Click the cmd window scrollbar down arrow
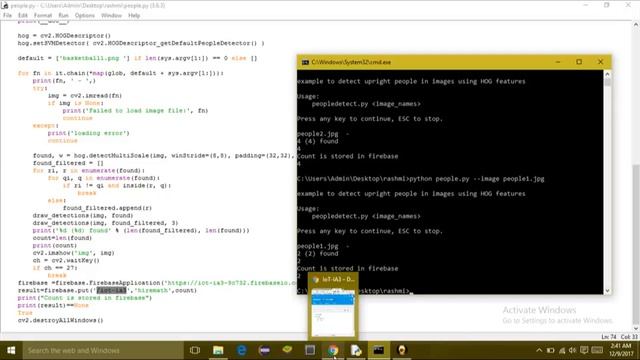The width and height of the screenshot is (640, 360). coord(607,290)
